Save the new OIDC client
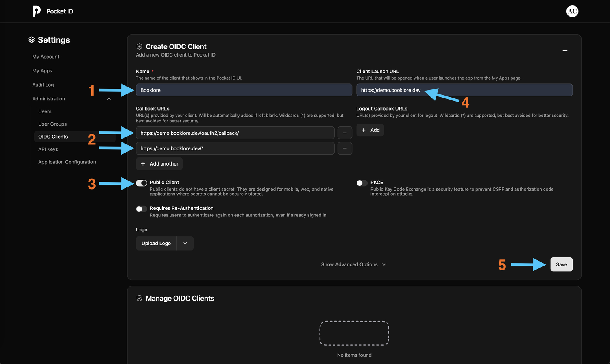This screenshot has height=364, width=610. coord(561,264)
